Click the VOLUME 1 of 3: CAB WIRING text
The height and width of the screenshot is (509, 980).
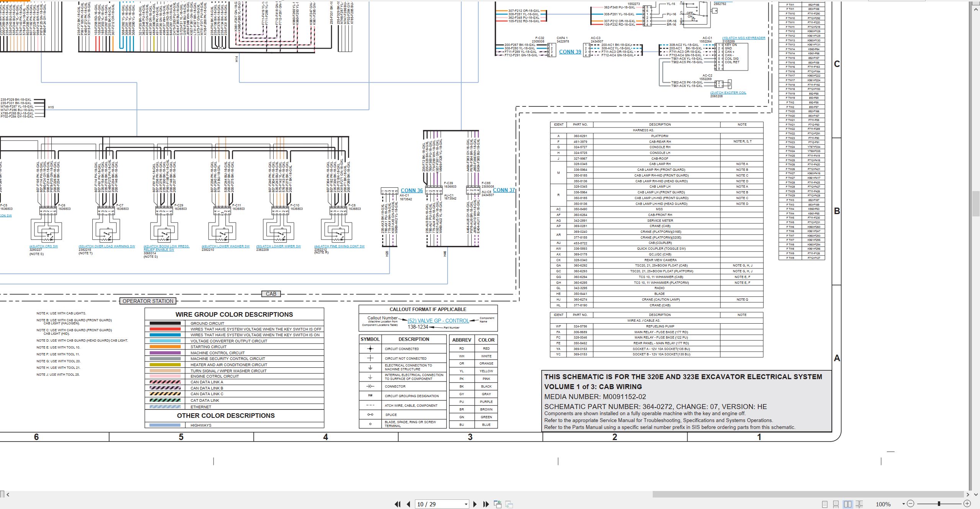[593, 387]
